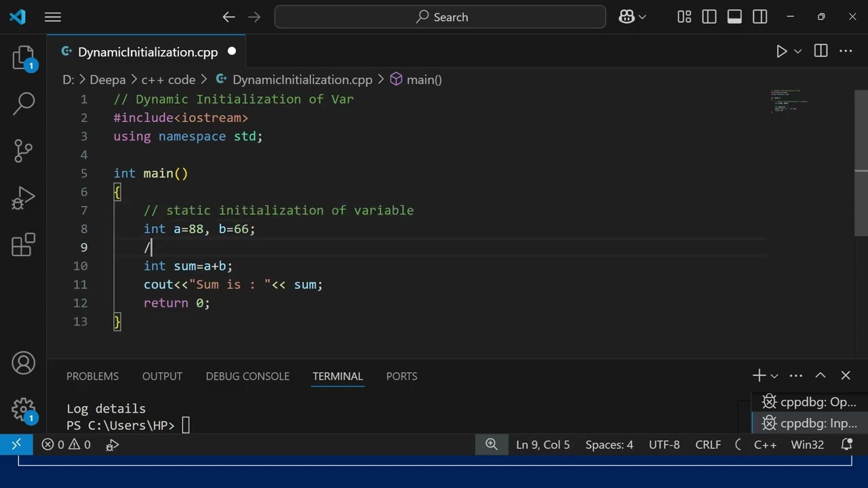Click the Run C++ file play button
The image size is (868, 488).
781,52
